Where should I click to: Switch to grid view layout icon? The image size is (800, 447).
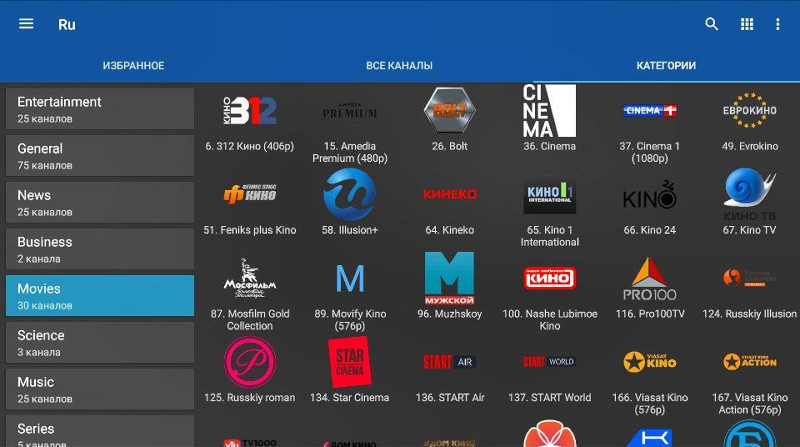click(747, 24)
